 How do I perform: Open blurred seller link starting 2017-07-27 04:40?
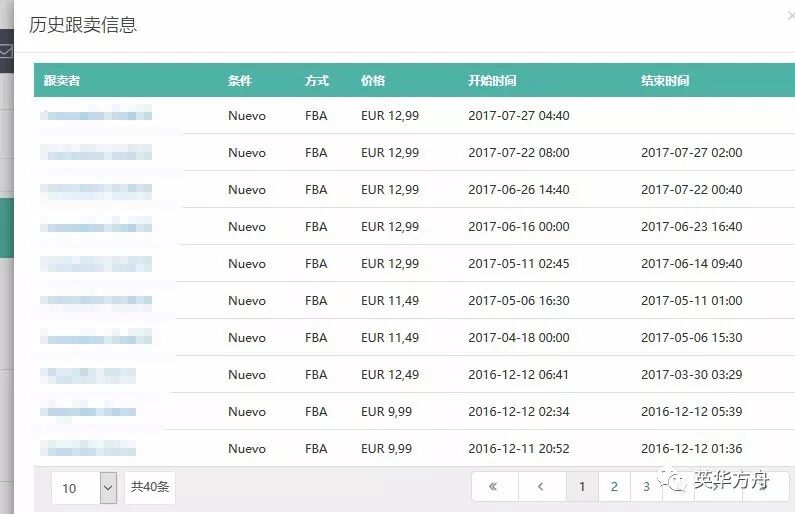(x=96, y=115)
